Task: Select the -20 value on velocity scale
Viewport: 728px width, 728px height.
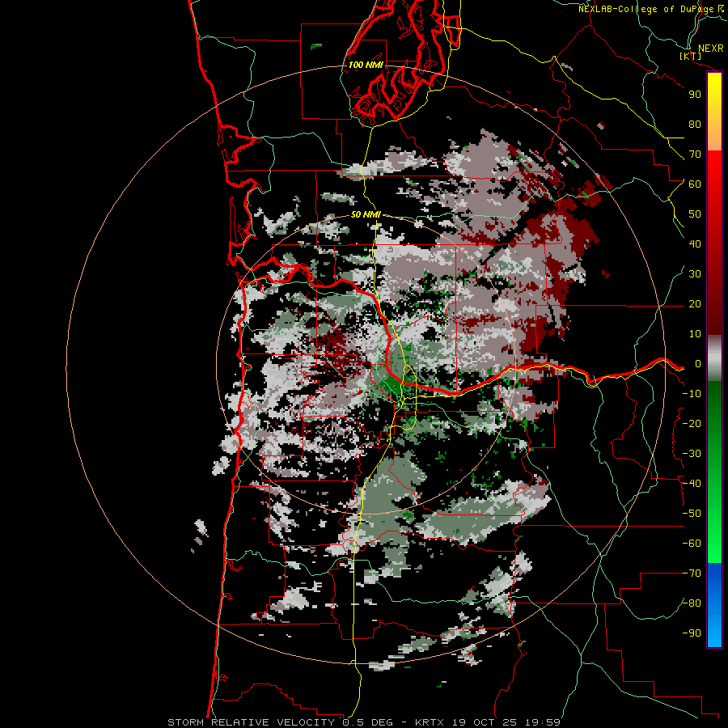Action: coord(692,424)
